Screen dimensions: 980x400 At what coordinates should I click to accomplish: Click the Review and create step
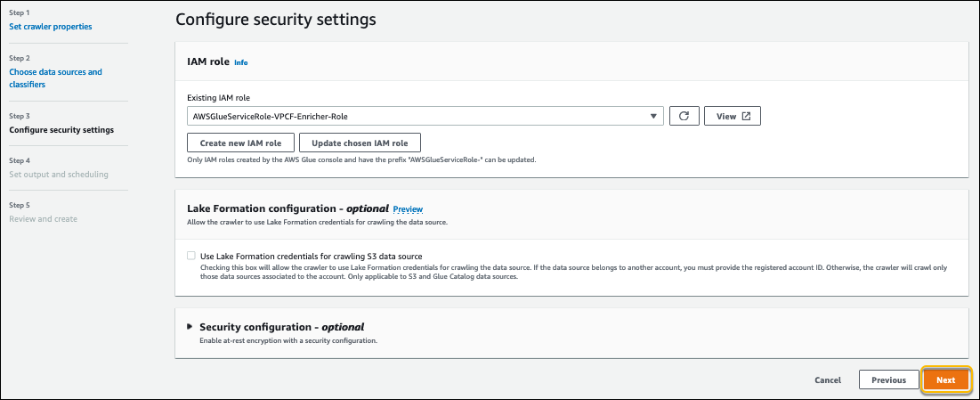pos(43,219)
